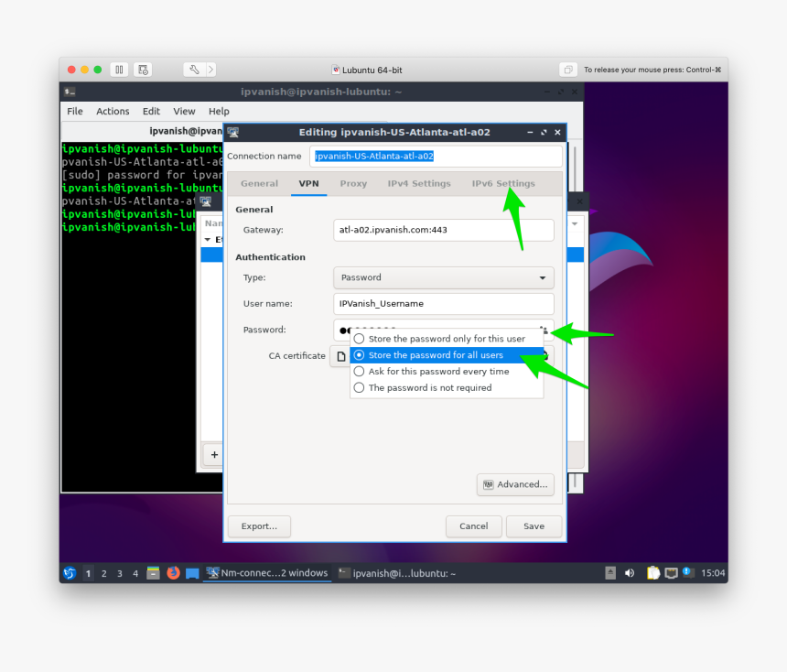The image size is (787, 672).
Task: Click the update notification tray icon
Action: [688, 572]
